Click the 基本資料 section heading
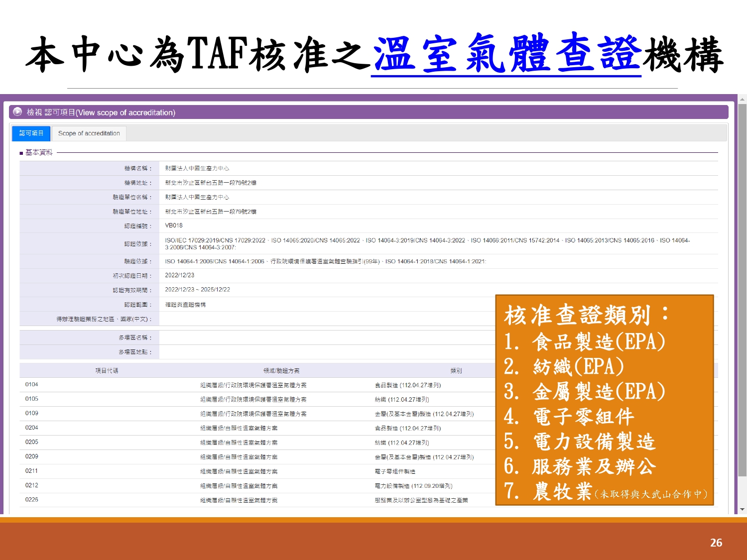 click(x=39, y=152)
